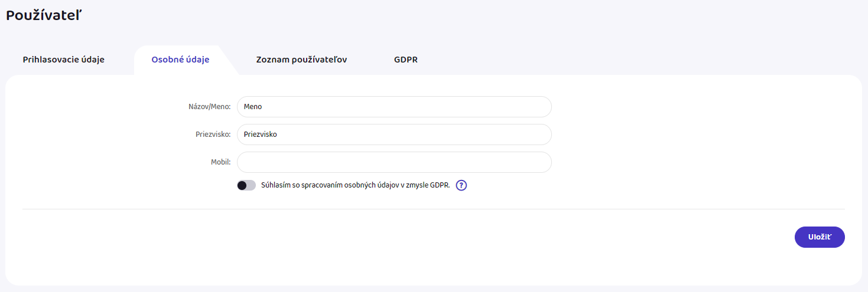The width and height of the screenshot is (868, 292).
Task: Select the Osobné údaje tab
Action: click(x=180, y=60)
